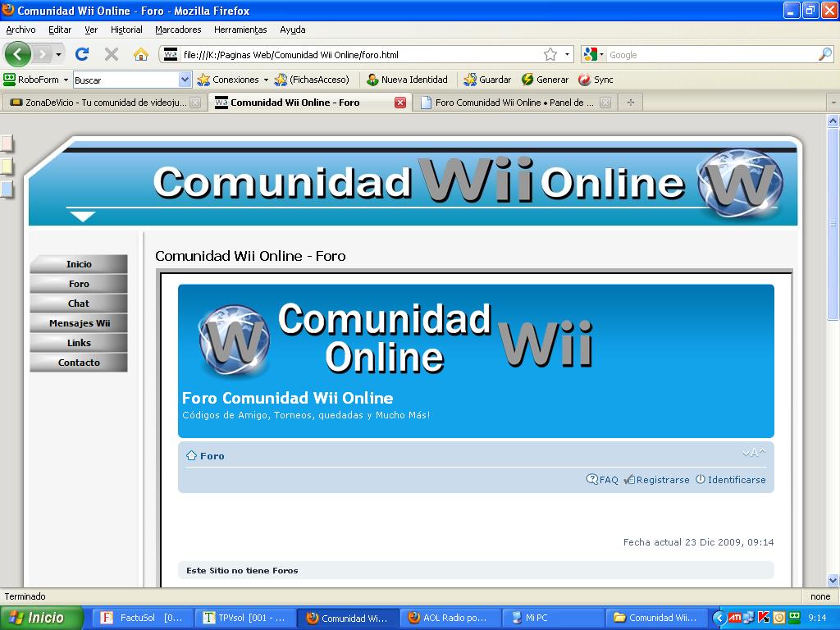Click the Nueva Identidad RoboForm button
This screenshot has height=630, width=840.
407,80
